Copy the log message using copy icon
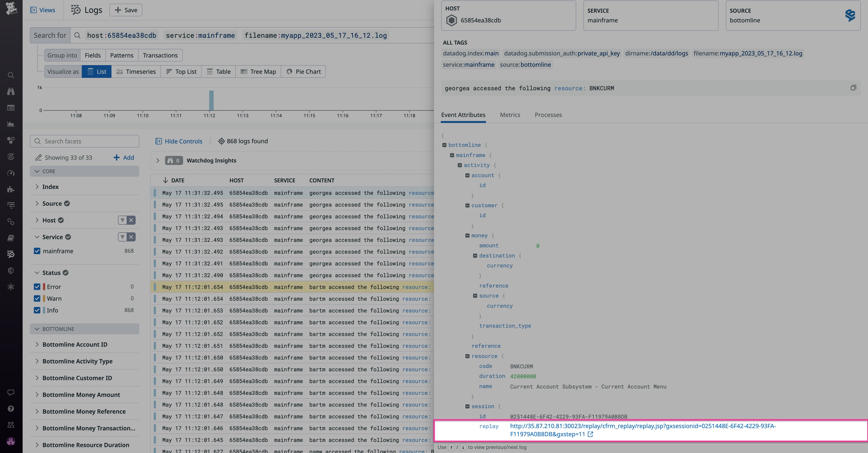This screenshot has height=453, width=868. click(854, 87)
